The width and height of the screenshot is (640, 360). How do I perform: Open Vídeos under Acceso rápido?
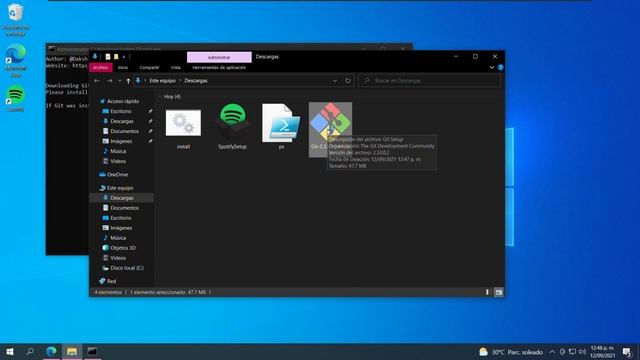[118, 161]
